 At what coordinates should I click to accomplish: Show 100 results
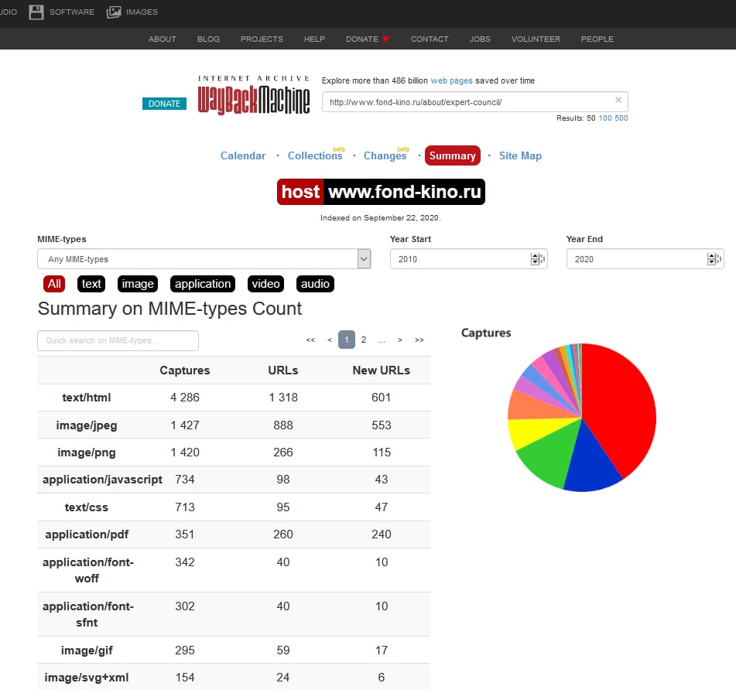tap(605, 118)
